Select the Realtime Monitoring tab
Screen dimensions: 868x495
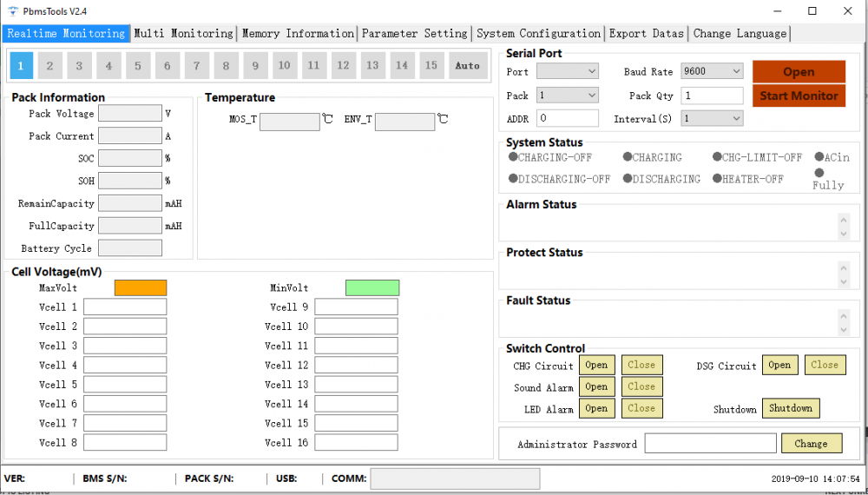(66, 33)
